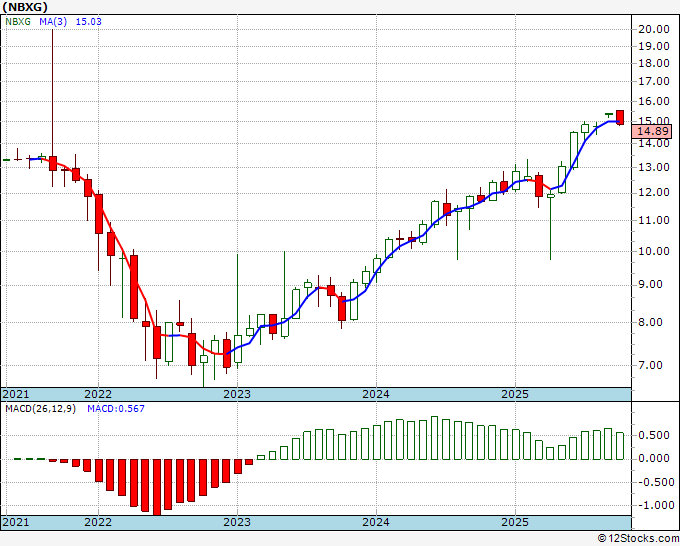Viewport: 680px width, 546px height.
Task: Click the 12.00 price axis label
Action: (x=654, y=192)
